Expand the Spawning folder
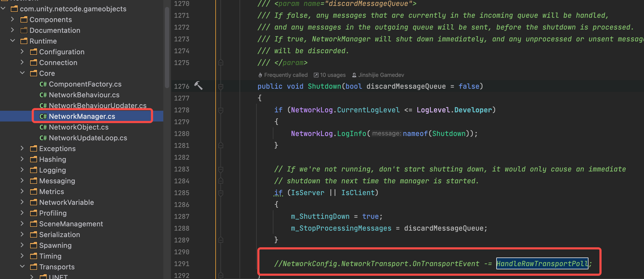644x279 pixels. tap(22, 245)
